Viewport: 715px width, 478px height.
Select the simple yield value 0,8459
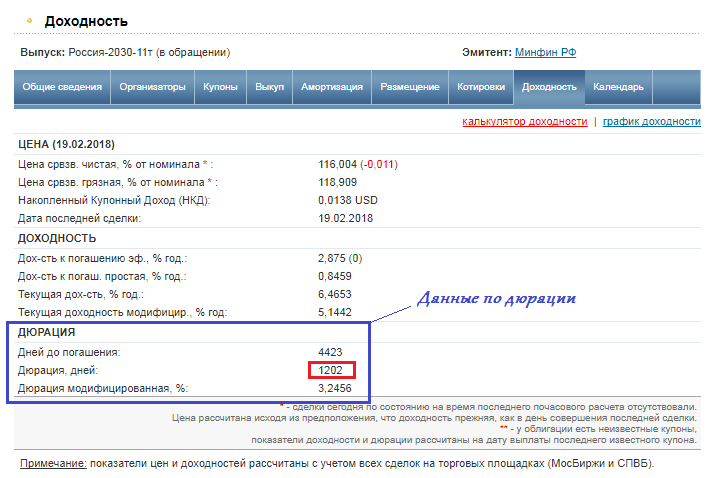[335, 276]
